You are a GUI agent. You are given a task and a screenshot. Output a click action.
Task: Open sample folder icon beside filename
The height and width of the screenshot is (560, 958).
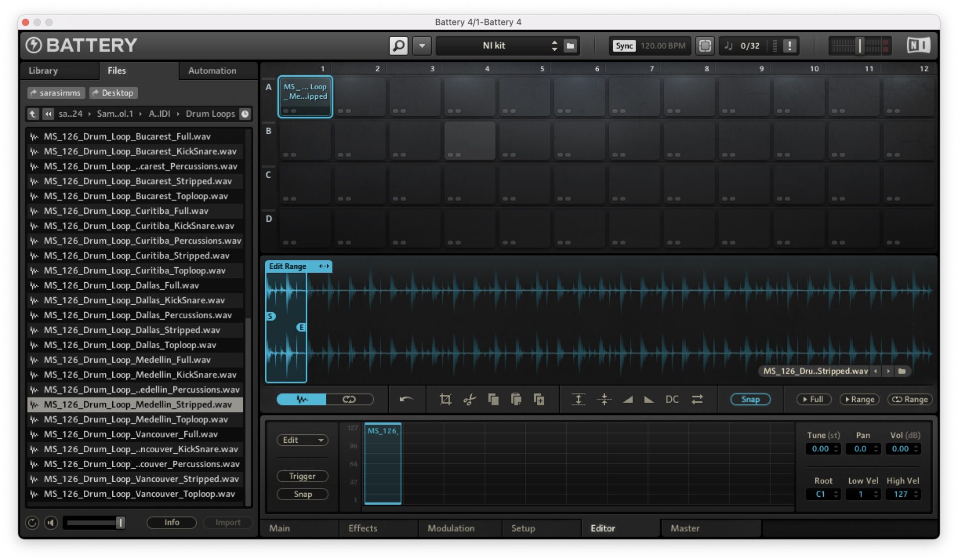pyautogui.click(x=902, y=371)
